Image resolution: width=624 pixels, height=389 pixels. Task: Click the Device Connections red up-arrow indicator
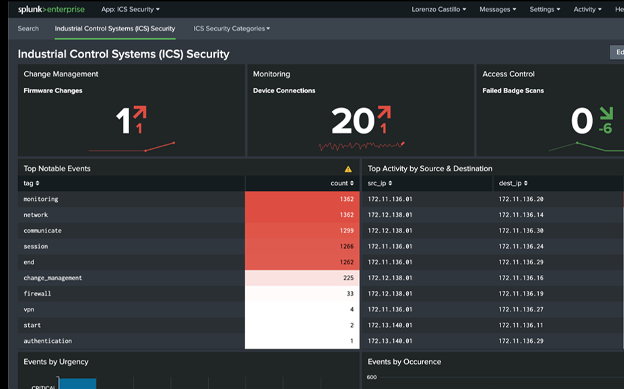[x=384, y=112]
